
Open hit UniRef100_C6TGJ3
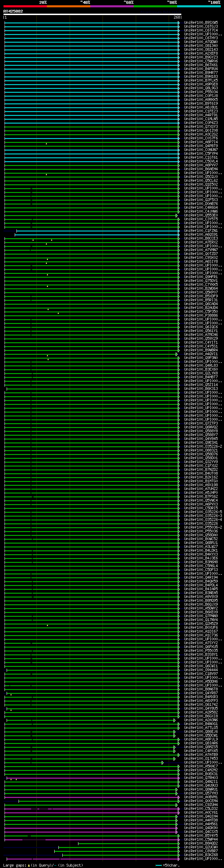pyautogui.click(x=201, y=27)
